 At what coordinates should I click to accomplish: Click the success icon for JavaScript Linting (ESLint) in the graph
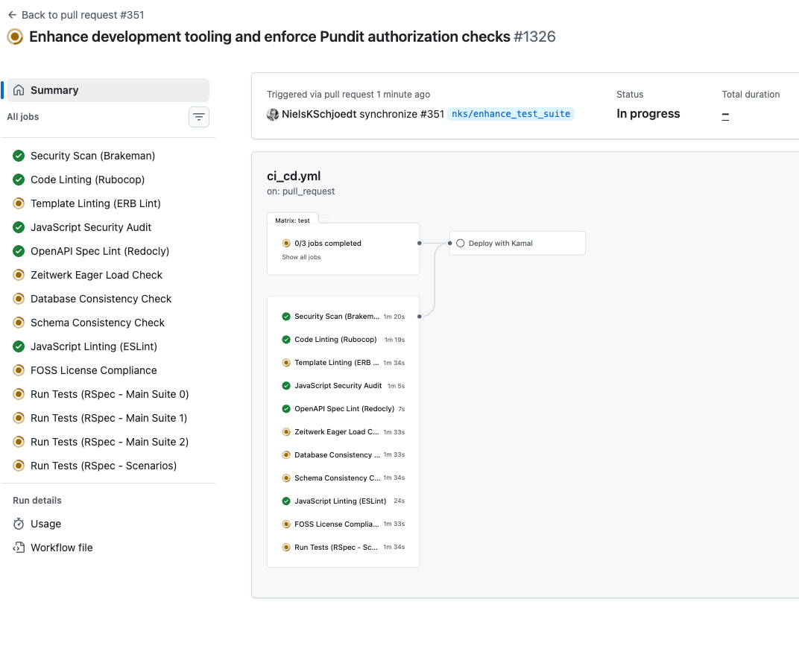285,501
